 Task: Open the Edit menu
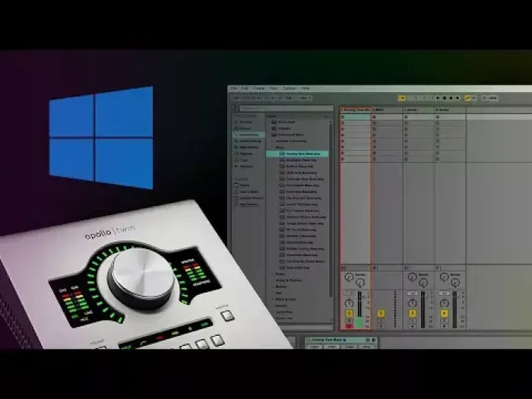[x=245, y=89]
